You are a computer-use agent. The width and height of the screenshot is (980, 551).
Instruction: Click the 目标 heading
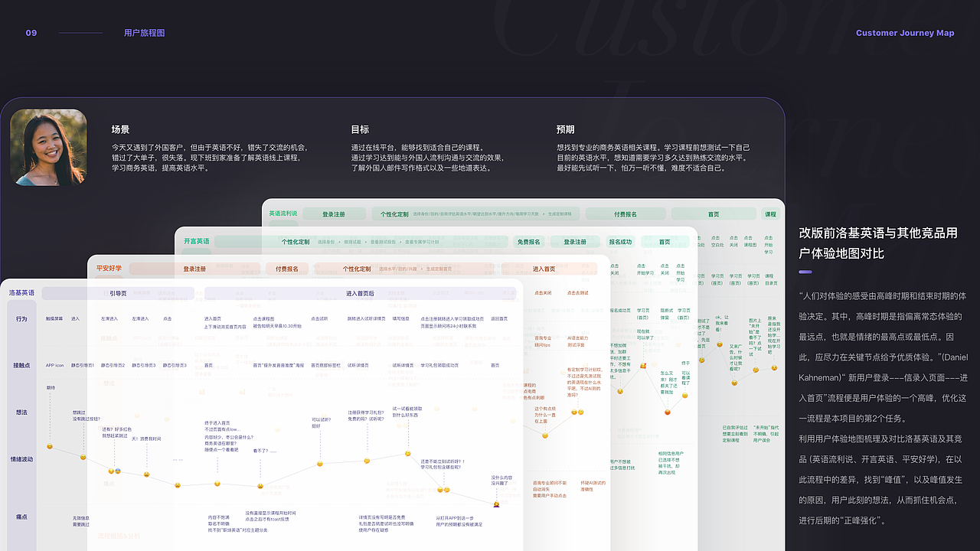(x=360, y=129)
